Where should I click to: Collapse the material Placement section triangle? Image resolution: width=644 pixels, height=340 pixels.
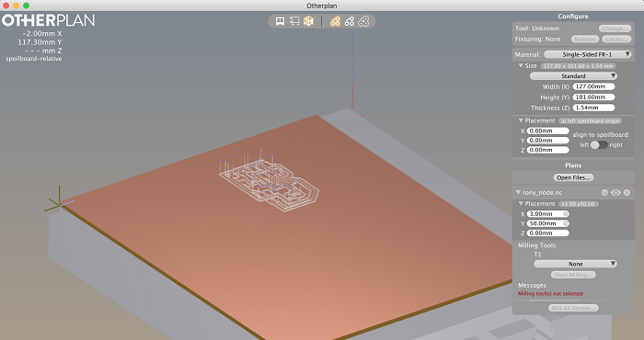tap(521, 120)
